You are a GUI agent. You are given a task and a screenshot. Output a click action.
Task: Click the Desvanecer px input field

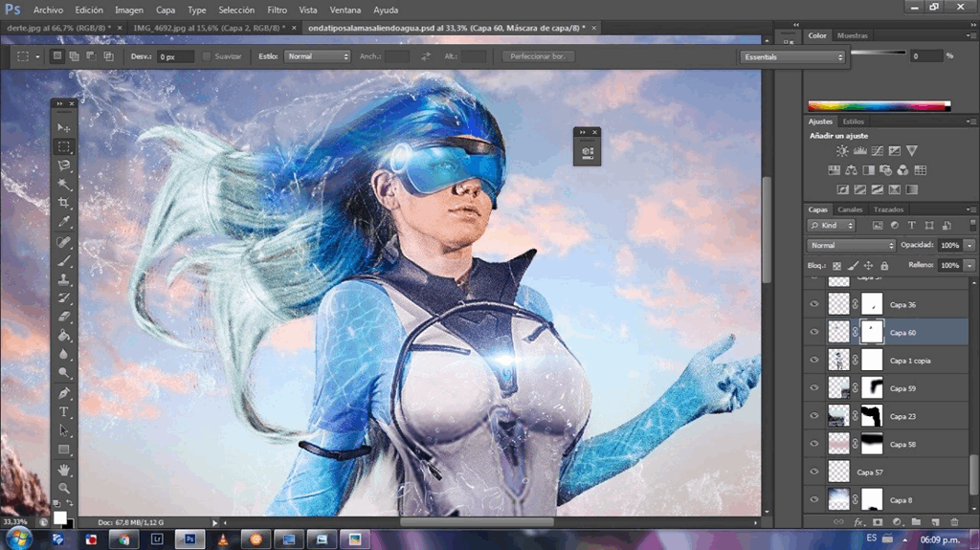tap(175, 56)
